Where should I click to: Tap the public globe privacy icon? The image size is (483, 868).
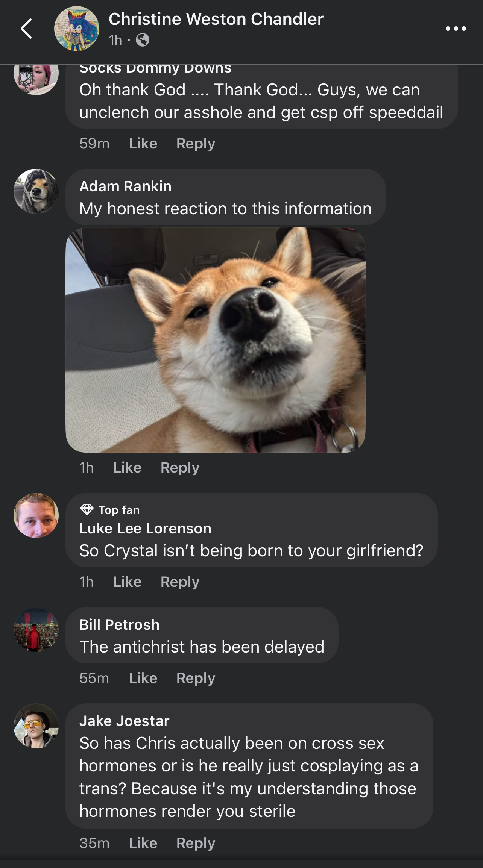142,40
